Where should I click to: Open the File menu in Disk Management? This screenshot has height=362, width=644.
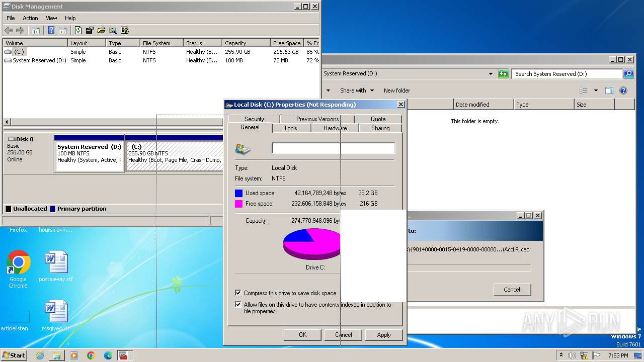tap(11, 18)
